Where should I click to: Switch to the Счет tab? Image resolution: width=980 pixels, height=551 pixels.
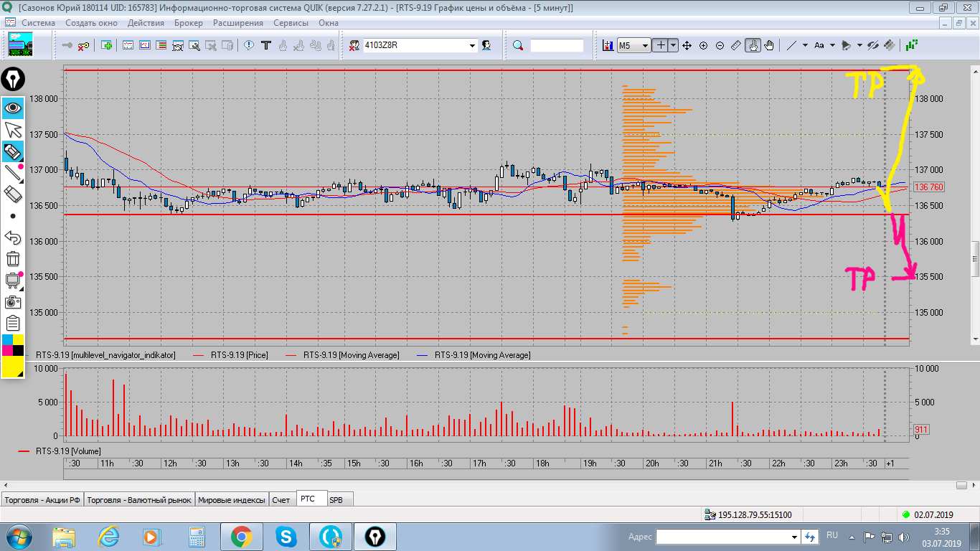click(281, 499)
